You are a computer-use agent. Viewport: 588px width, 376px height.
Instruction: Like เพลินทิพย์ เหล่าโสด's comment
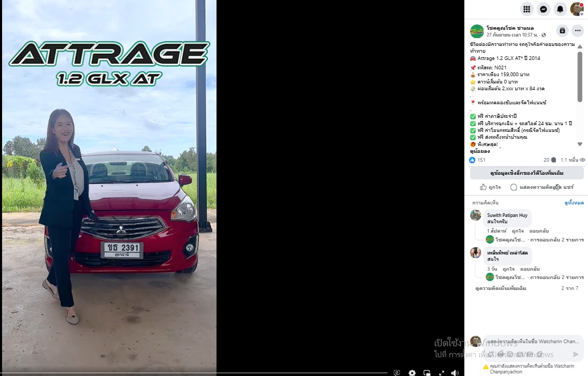(x=509, y=269)
